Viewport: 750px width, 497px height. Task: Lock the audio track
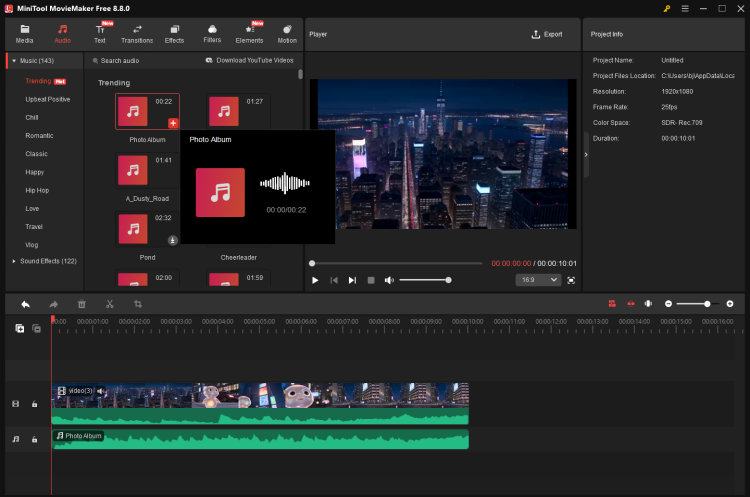34,439
